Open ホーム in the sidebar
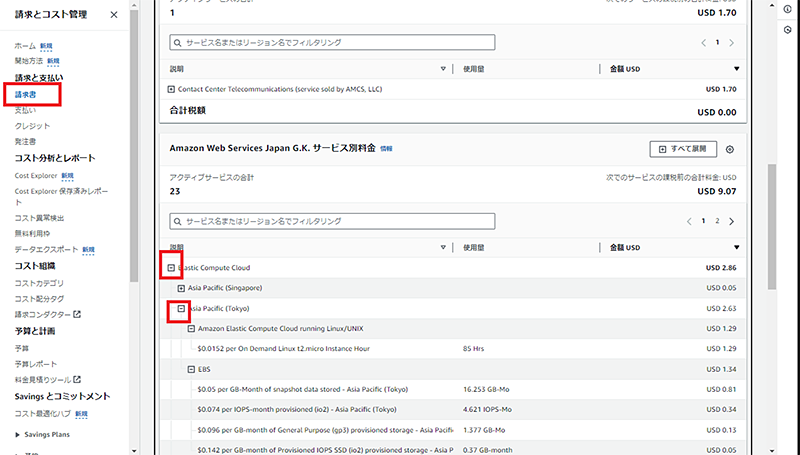The height and width of the screenshot is (455, 800). 25,46
